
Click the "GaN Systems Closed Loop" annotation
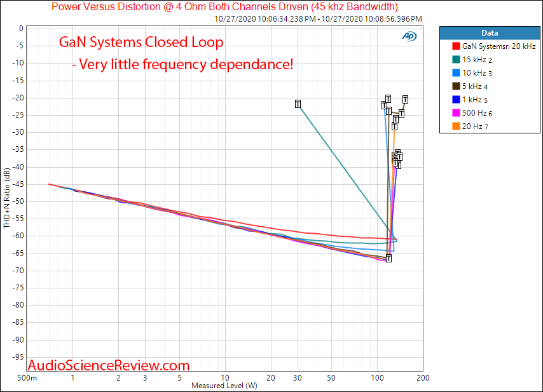(141, 42)
